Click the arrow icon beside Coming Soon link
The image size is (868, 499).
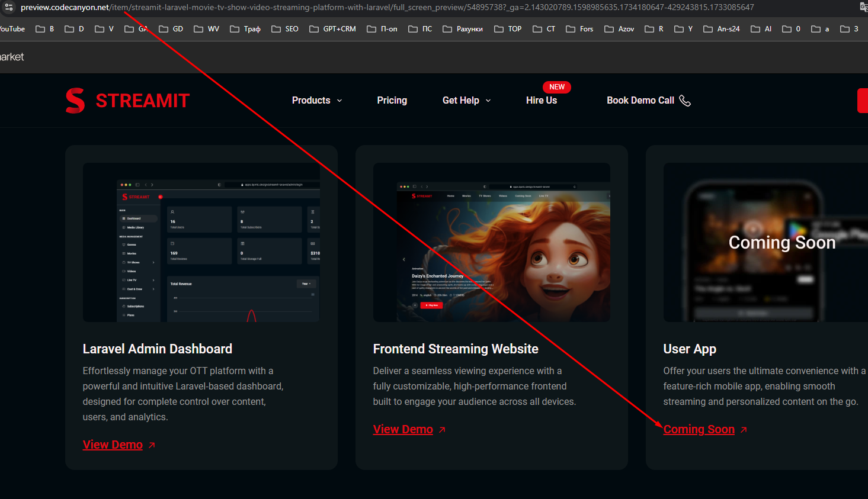(744, 430)
